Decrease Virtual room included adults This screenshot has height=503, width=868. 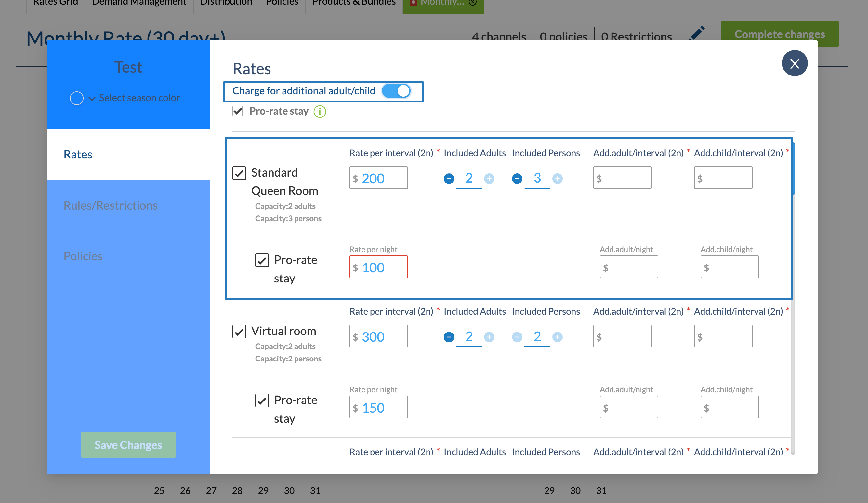pos(449,337)
